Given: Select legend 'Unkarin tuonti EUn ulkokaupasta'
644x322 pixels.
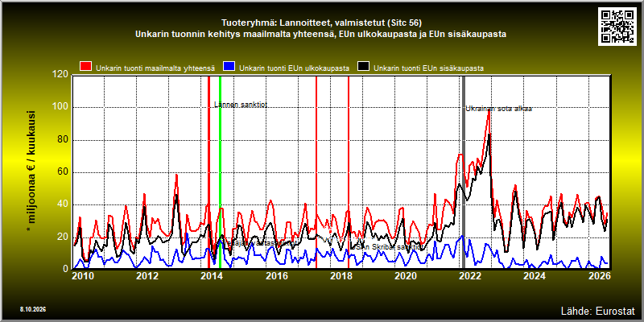Looking at the screenshot, I should (x=294, y=68).
